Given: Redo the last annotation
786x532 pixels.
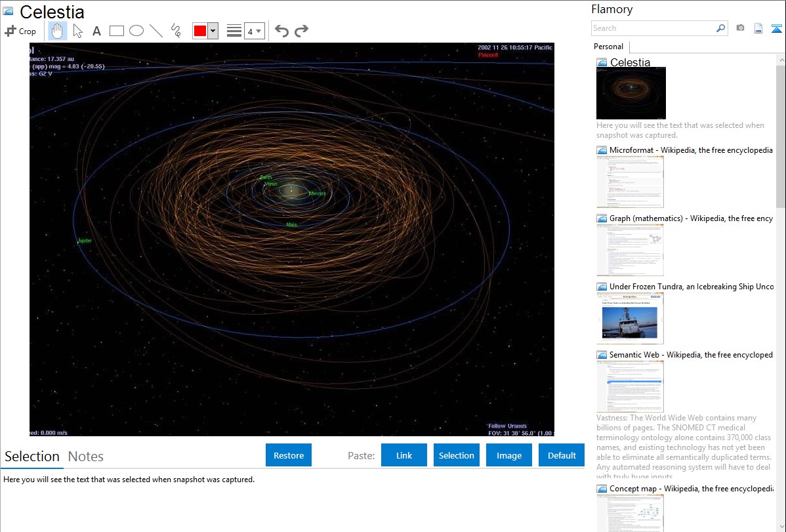Looking at the screenshot, I should (301, 31).
